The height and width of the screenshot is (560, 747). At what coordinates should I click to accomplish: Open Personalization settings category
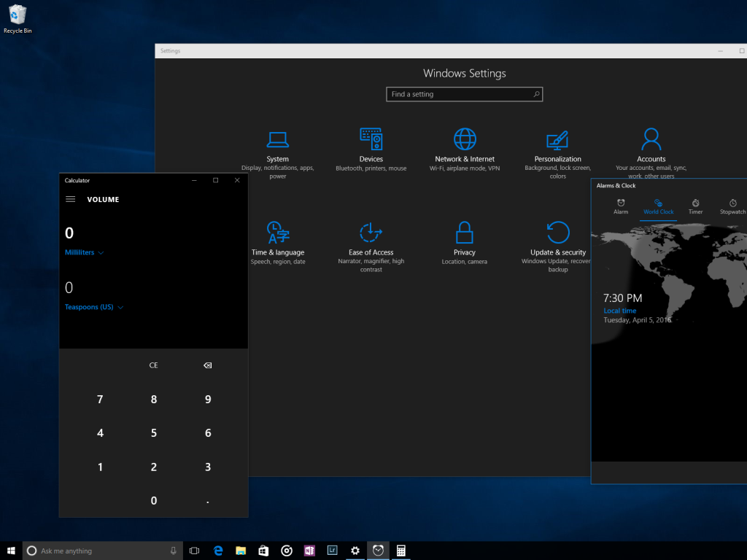(557, 154)
